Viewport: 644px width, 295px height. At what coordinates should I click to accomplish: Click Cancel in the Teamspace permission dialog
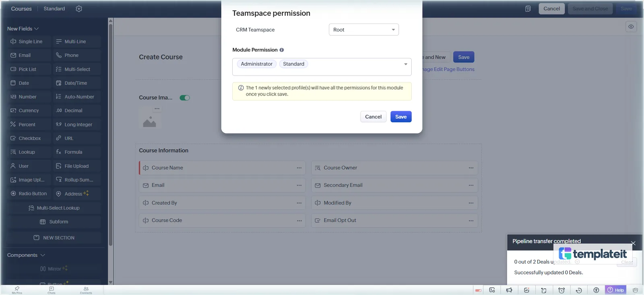click(x=373, y=117)
